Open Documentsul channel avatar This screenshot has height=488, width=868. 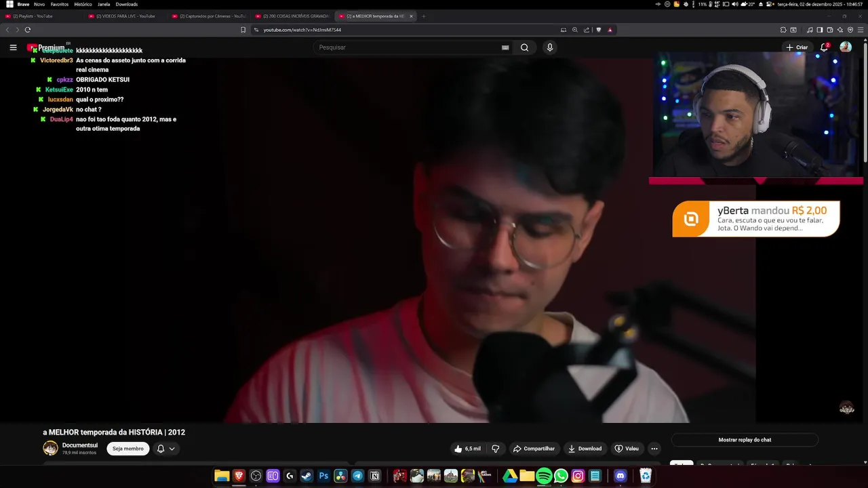[x=50, y=448]
